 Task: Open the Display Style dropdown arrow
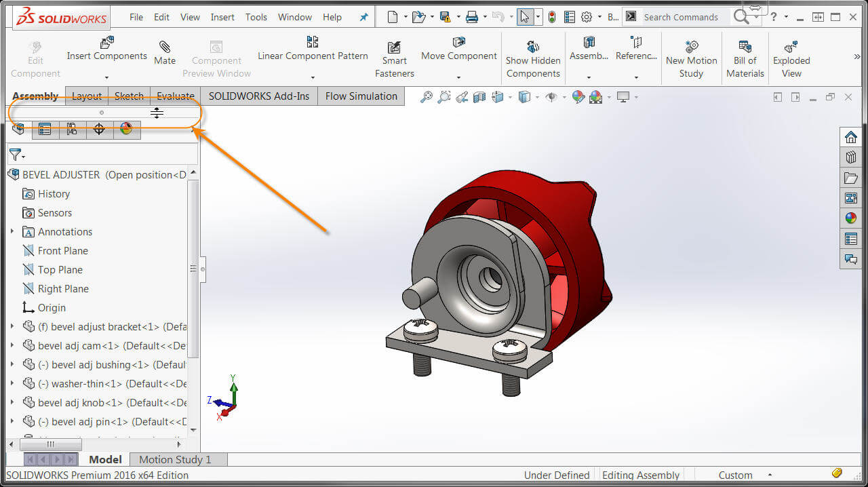(537, 97)
